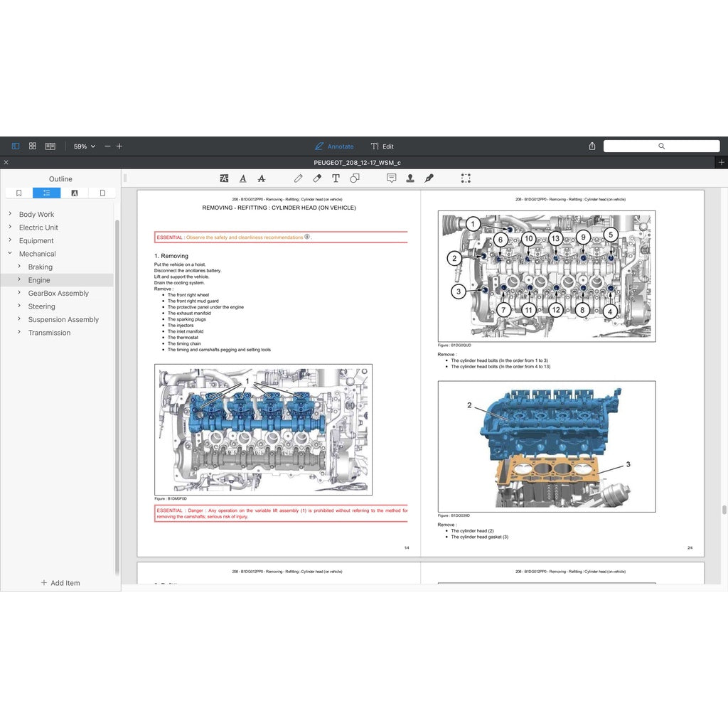This screenshot has height=728, width=728.
Task: Click inside the search field
Action: pos(661,146)
